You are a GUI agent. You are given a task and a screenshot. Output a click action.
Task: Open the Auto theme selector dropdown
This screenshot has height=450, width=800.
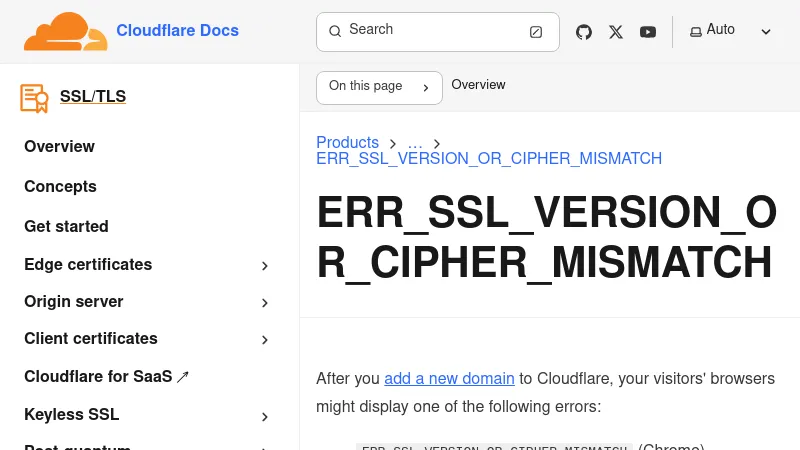click(x=731, y=31)
